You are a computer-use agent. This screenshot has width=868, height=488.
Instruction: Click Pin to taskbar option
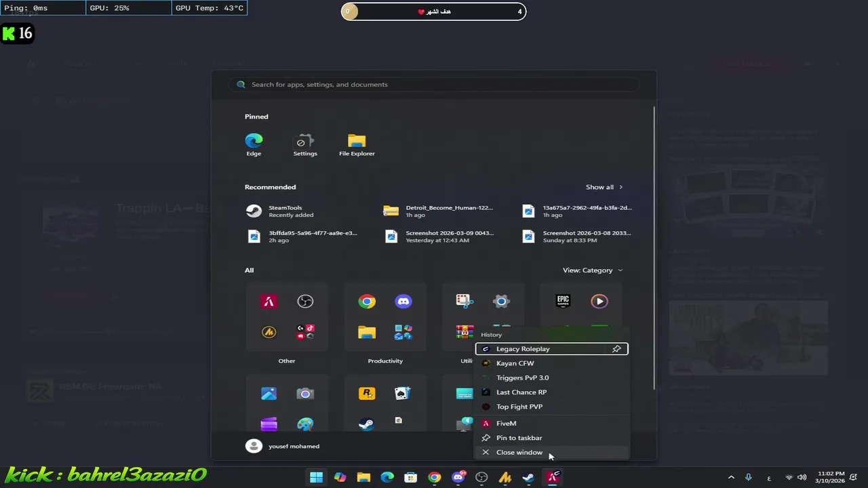(x=551, y=438)
